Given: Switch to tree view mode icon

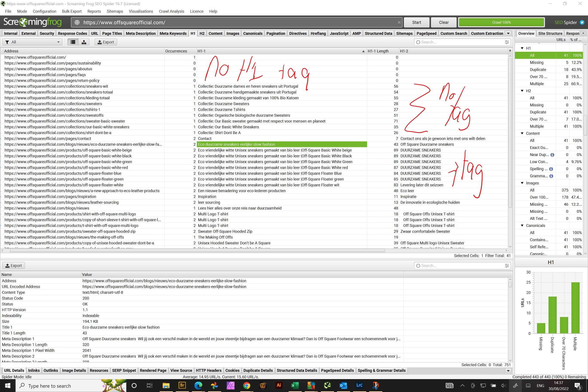Looking at the screenshot, I should coord(84,42).
